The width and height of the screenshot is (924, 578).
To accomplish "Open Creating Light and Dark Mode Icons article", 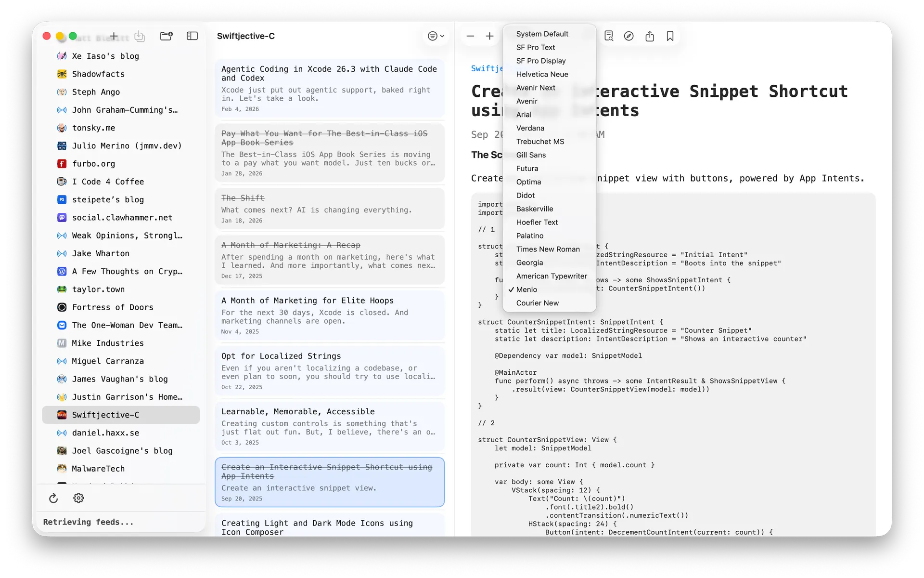I will 330,525.
